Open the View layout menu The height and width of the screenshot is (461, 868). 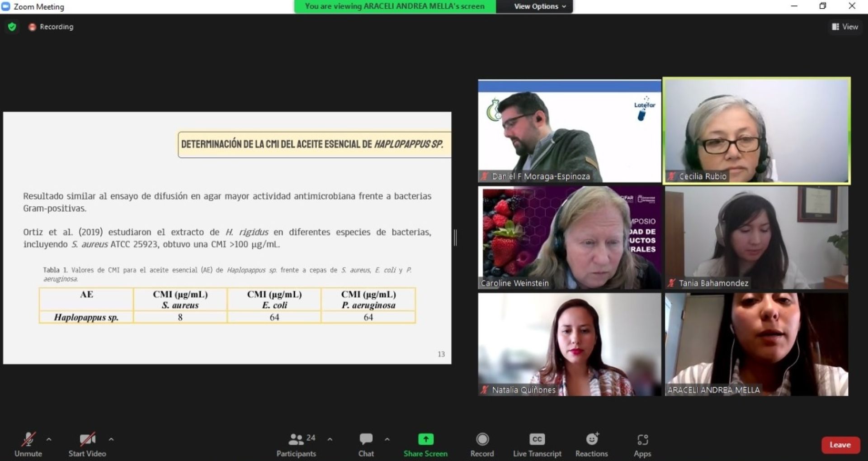pyautogui.click(x=844, y=27)
